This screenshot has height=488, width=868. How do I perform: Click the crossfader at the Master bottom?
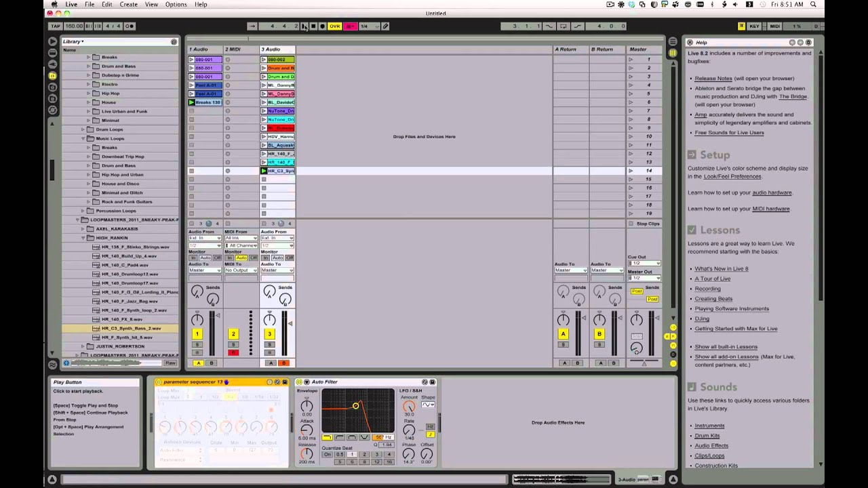coord(644,363)
